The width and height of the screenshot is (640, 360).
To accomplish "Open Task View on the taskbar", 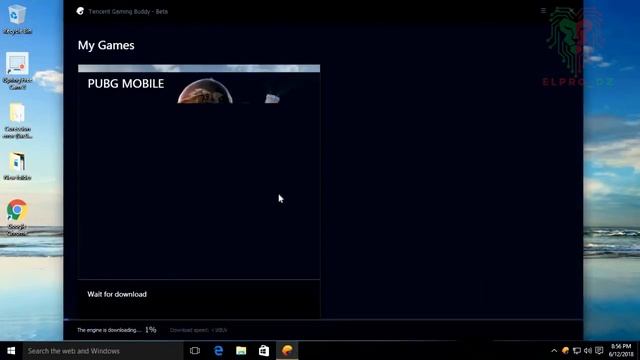I will pos(195,351).
